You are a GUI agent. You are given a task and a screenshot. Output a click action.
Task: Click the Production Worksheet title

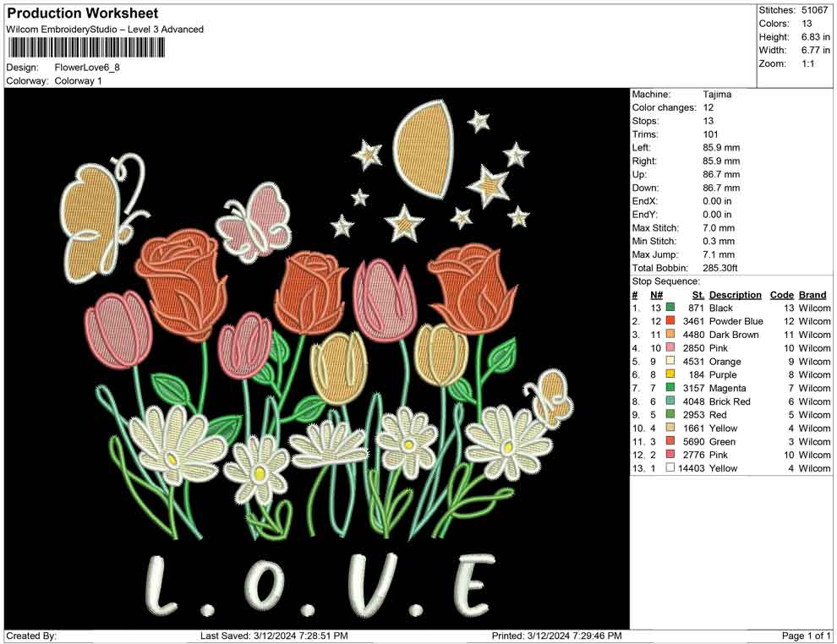(82, 14)
